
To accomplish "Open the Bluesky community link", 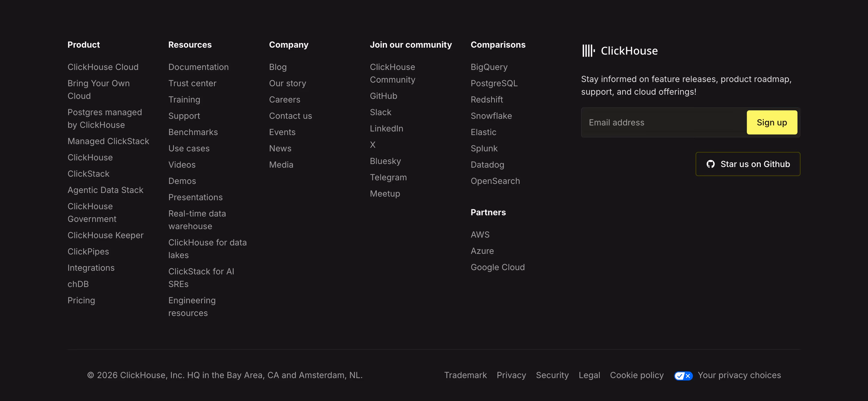I will 385,161.
